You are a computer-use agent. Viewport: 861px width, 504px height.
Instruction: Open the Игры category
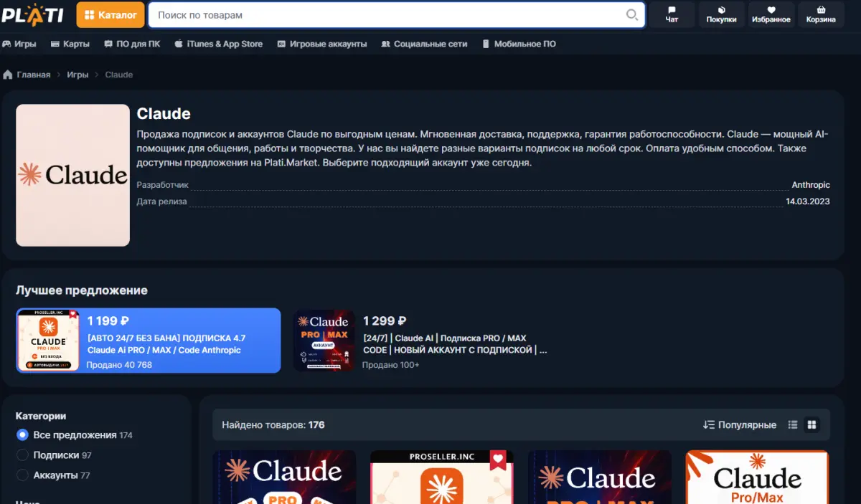(19, 44)
